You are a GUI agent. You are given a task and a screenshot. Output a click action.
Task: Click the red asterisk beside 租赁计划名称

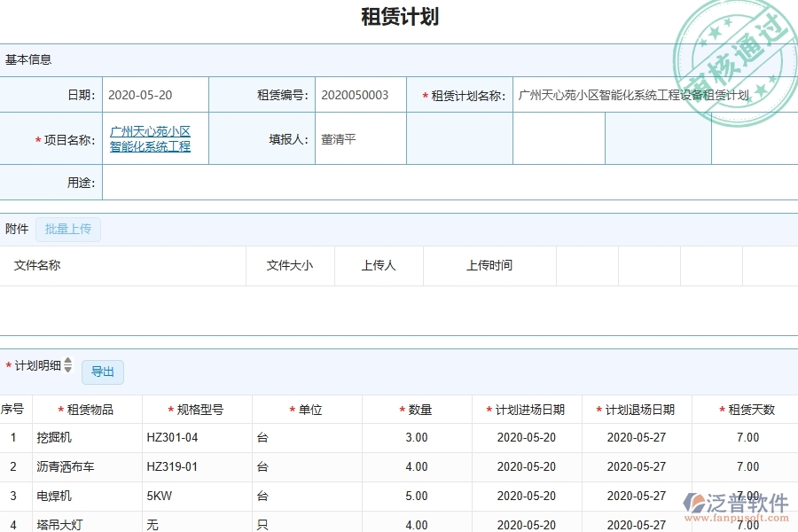point(424,94)
